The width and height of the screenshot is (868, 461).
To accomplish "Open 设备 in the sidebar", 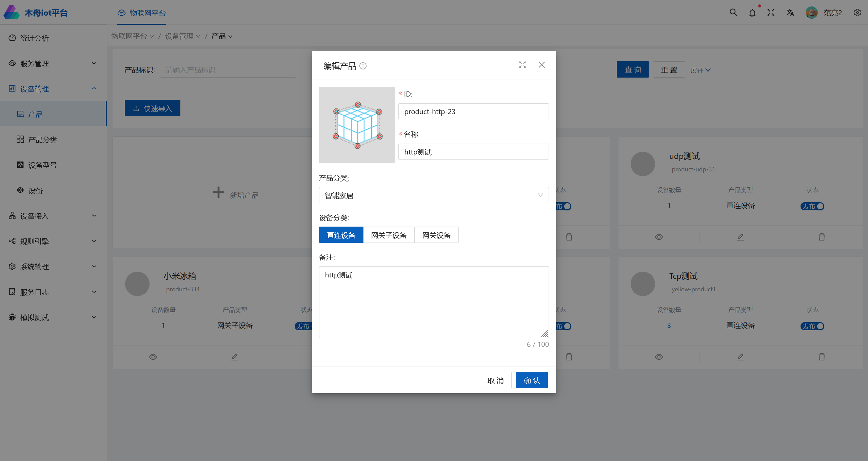I will pyautogui.click(x=53, y=190).
